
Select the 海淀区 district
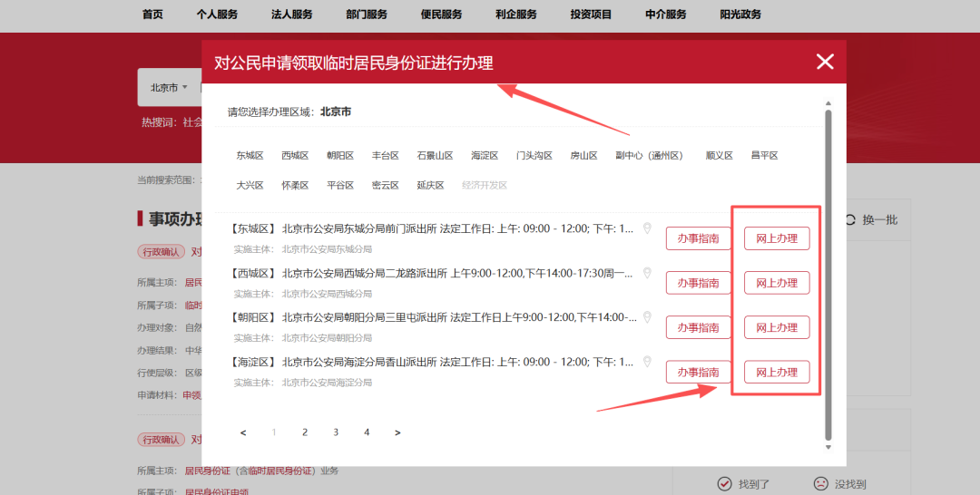(485, 155)
